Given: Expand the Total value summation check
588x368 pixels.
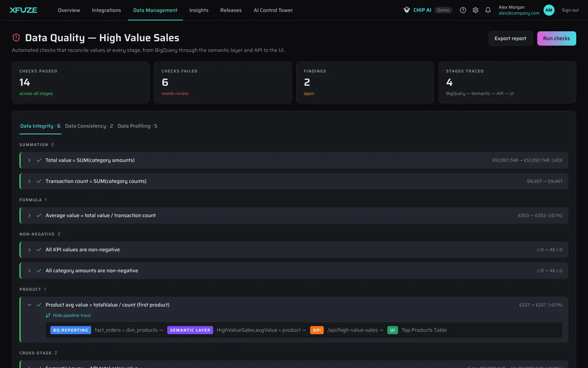Looking at the screenshot, I should (29, 160).
